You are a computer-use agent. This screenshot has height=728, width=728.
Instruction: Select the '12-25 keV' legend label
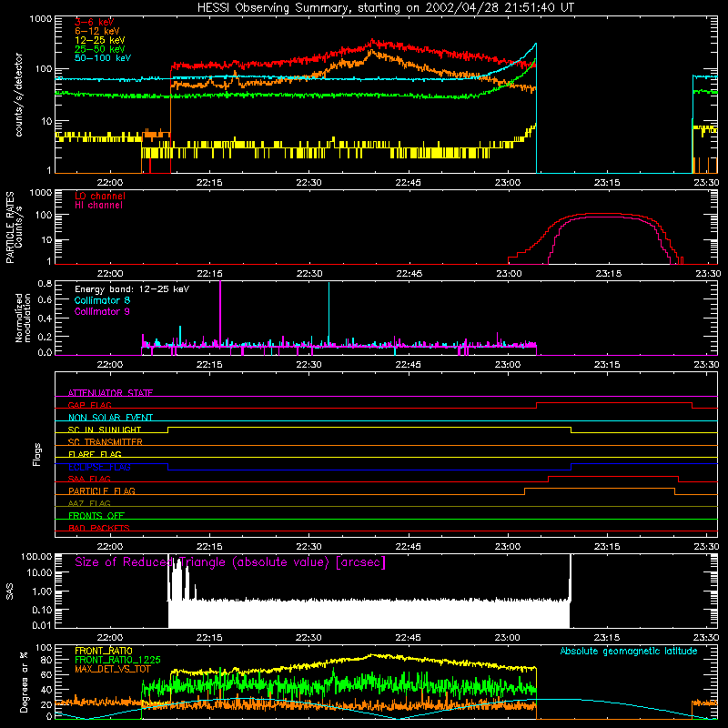click(x=100, y=40)
